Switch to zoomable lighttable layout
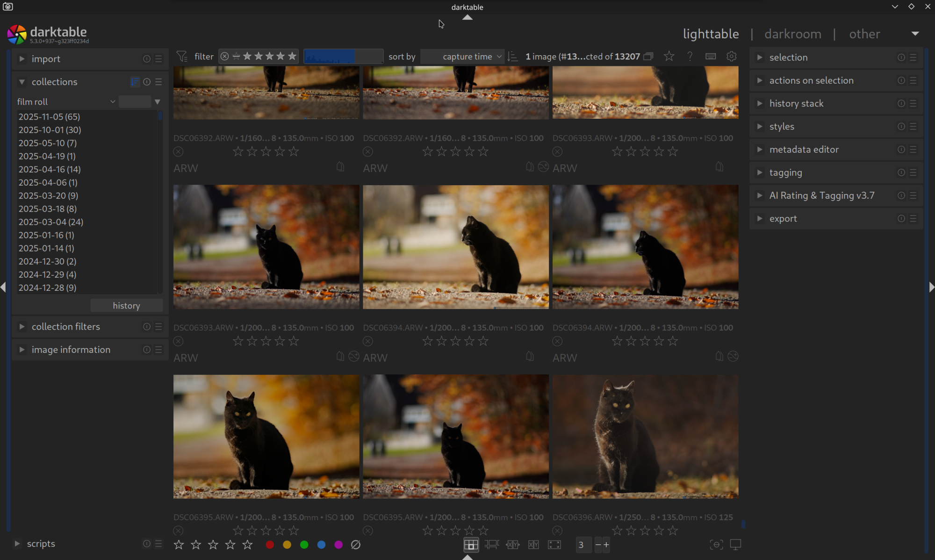The width and height of the screenshot is (935, 560). (491, 545)
